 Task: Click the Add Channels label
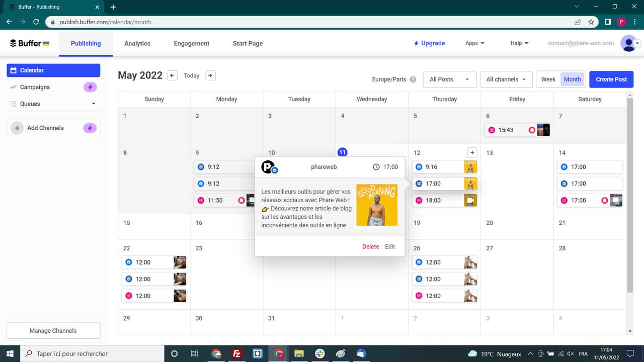[x=45, y=128]
